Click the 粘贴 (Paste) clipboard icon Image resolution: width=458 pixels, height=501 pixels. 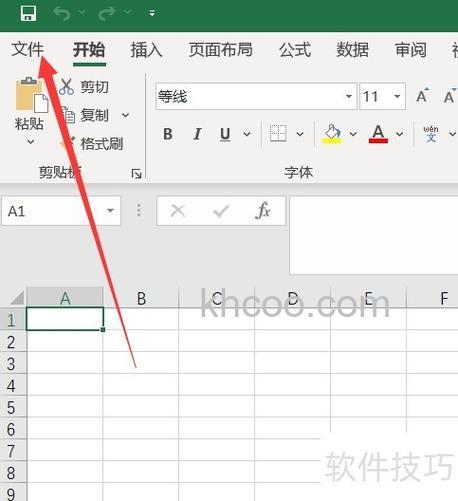coord(31,95)
